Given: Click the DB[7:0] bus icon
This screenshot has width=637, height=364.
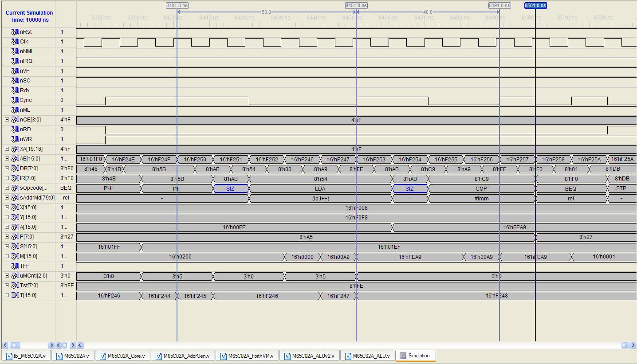Looking at the screenshot, I should (15, 168).
